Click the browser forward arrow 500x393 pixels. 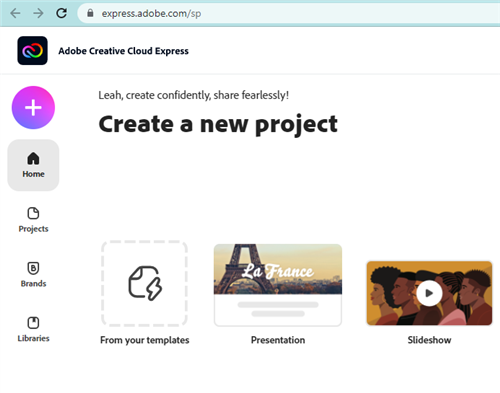pos(38,13)
